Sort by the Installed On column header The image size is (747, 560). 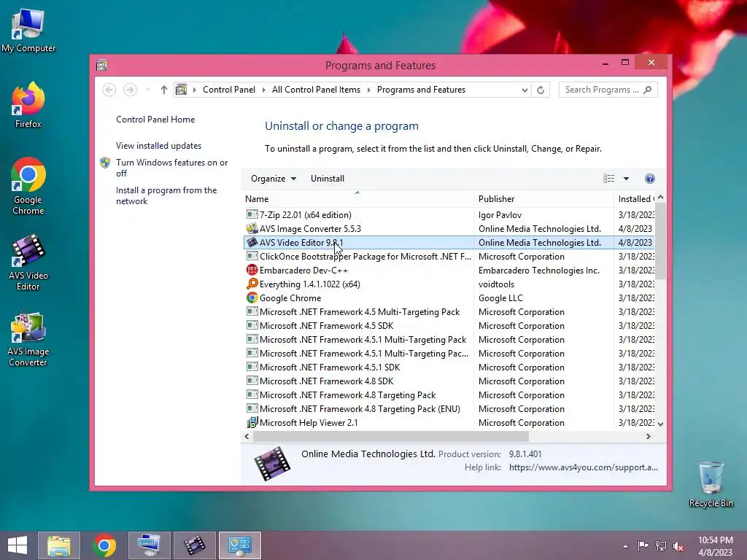click(635, 199)
